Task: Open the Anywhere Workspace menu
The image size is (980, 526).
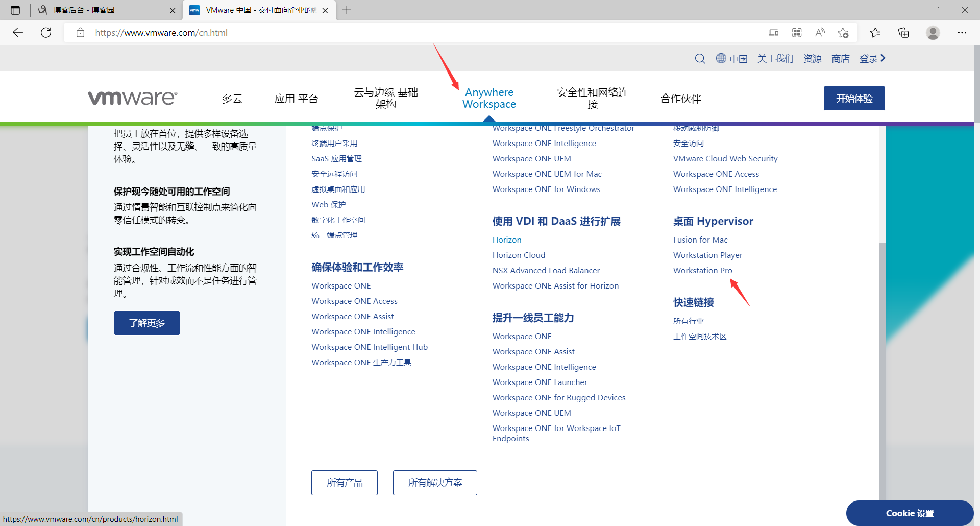Action: [x=489, y=98]
